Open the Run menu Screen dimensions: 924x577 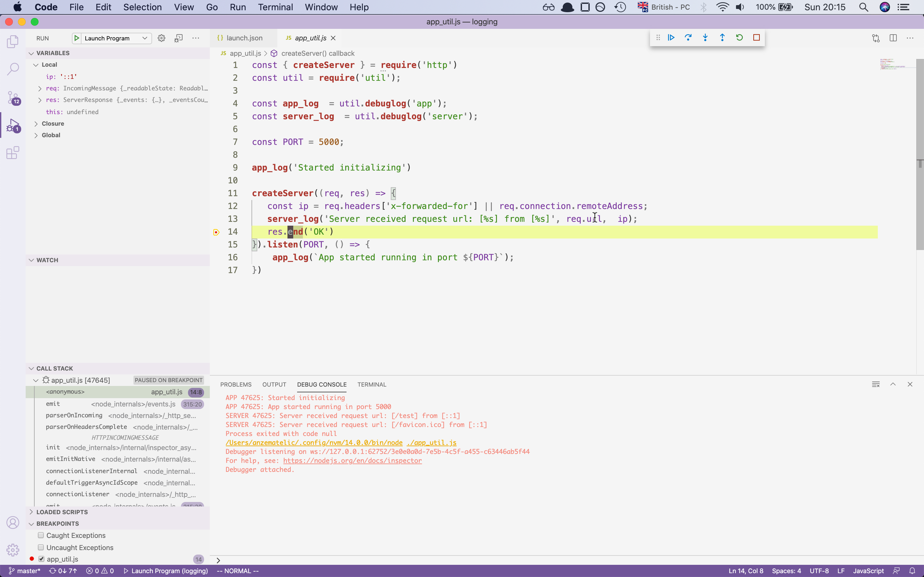(x=237, y=7)
